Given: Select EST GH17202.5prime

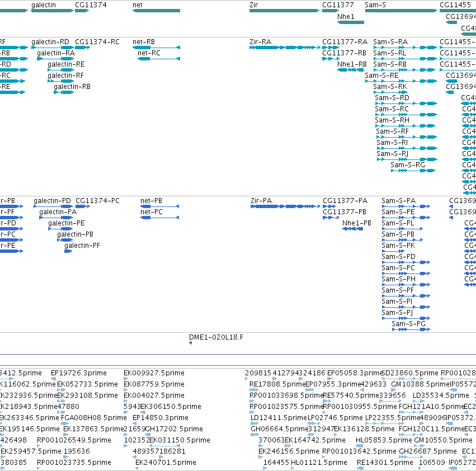Looking at the screenshot, I should [148, 435].
